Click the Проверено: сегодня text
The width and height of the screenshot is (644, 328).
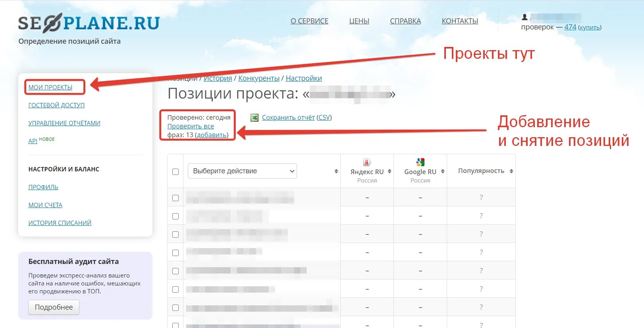click(x=199, y=117)
